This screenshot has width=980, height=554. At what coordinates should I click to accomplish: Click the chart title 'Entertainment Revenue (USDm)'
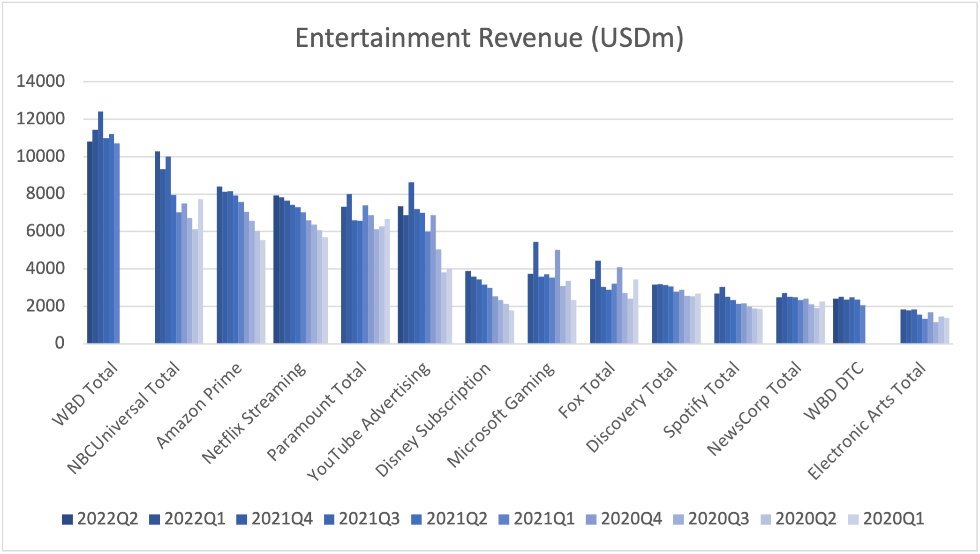[x=489, y=38]
